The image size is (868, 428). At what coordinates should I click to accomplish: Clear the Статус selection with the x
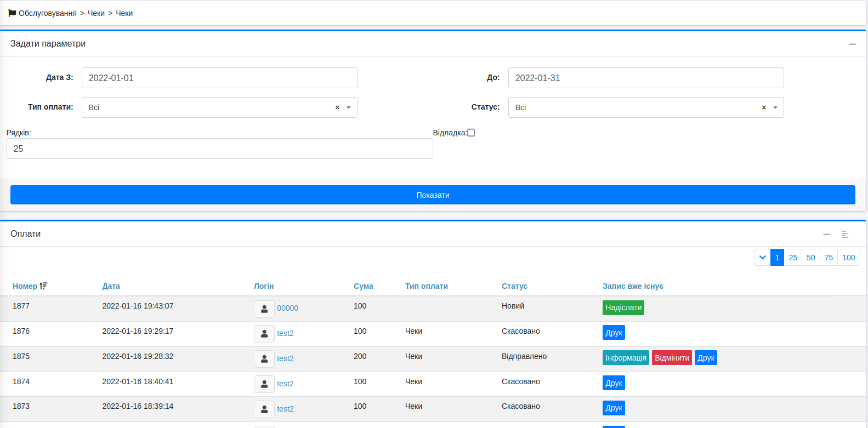(764, 107)
